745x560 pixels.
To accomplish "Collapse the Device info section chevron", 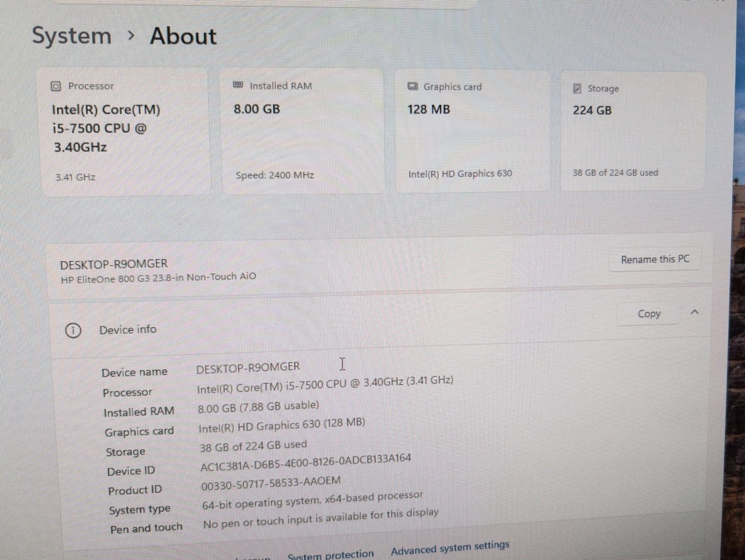I will [694, 312].
